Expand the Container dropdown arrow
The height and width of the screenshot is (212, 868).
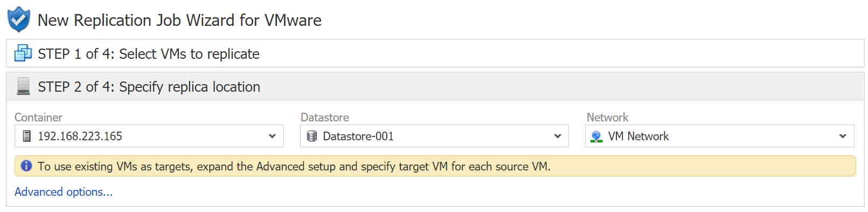pyautogui.click(x=272, y=136)
